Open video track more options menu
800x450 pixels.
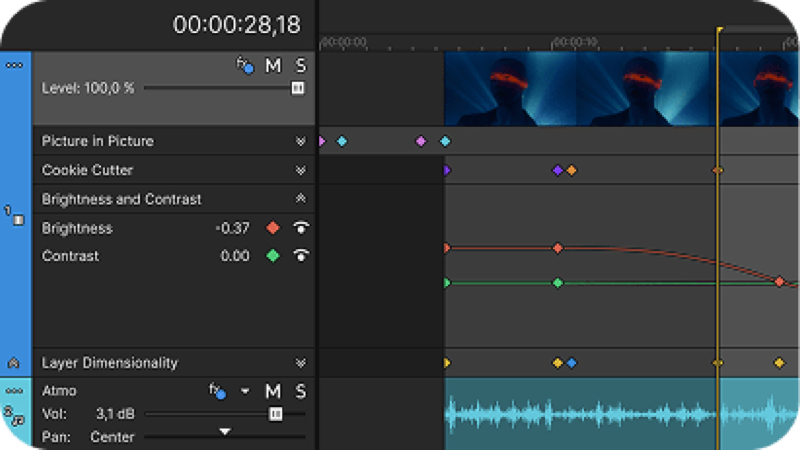(14, 65)
